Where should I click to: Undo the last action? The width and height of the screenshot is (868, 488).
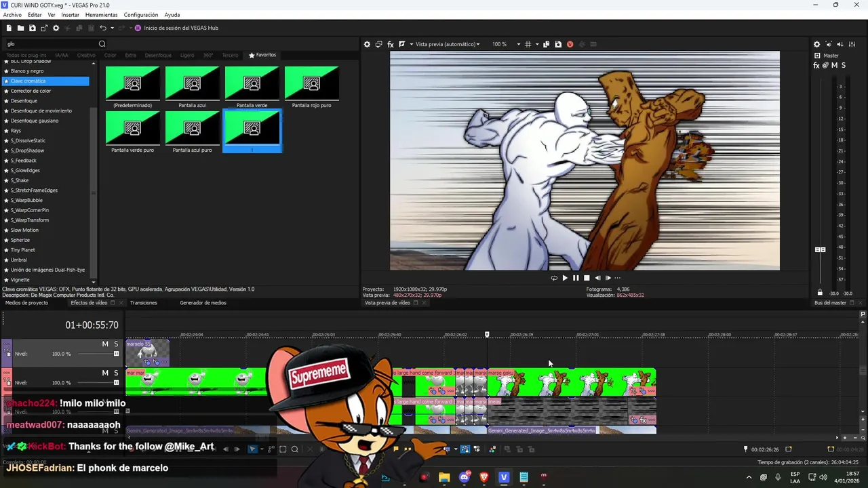(103, 28)
